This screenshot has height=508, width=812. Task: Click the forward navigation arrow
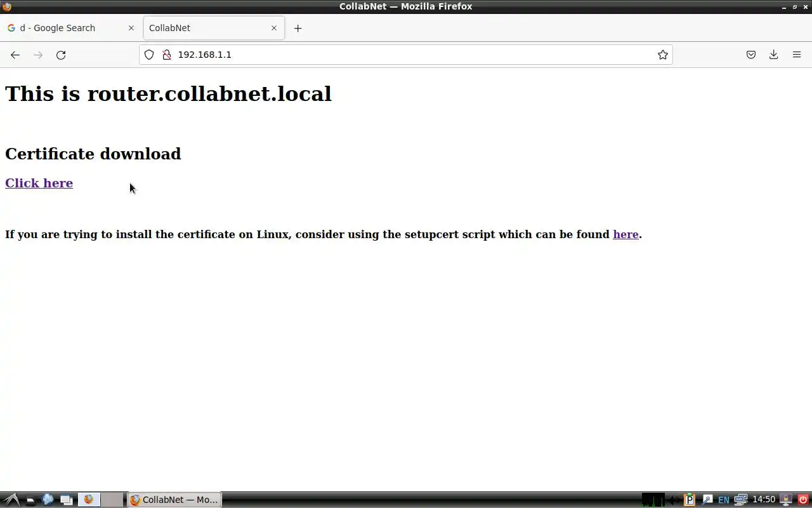[38, 55]
